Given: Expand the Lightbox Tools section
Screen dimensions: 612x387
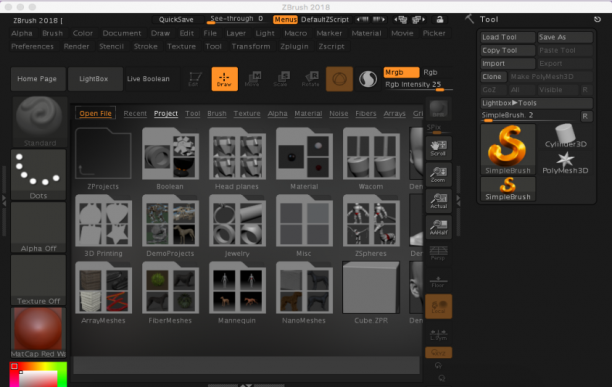Looking at the screenshot, I should pyautogui.click(x=536, y=103).
